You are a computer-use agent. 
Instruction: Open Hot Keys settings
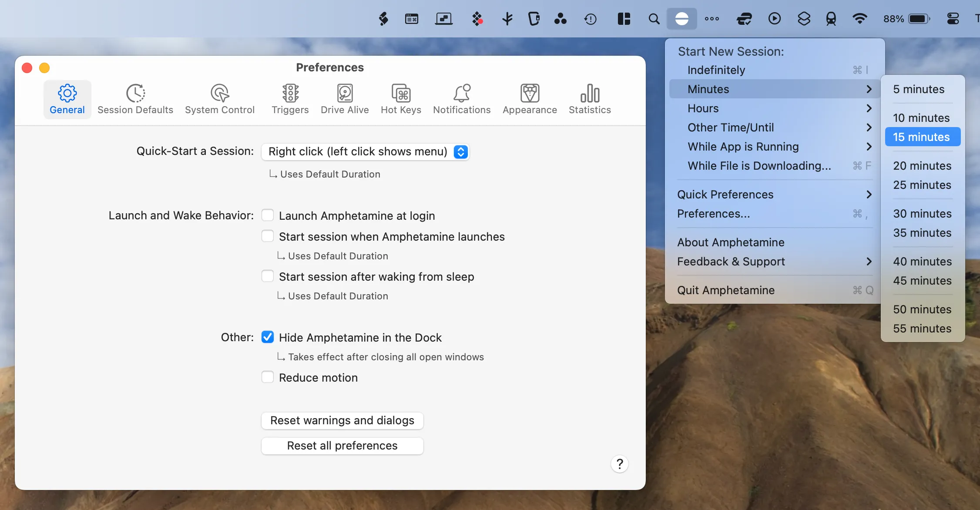(x=401, y=99)
